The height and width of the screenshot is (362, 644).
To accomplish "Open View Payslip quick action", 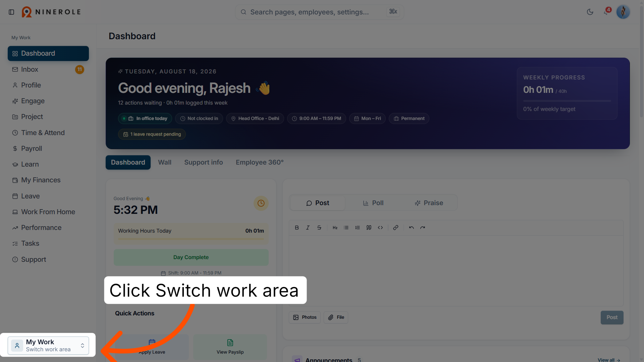I will click(x=230, y=347).
